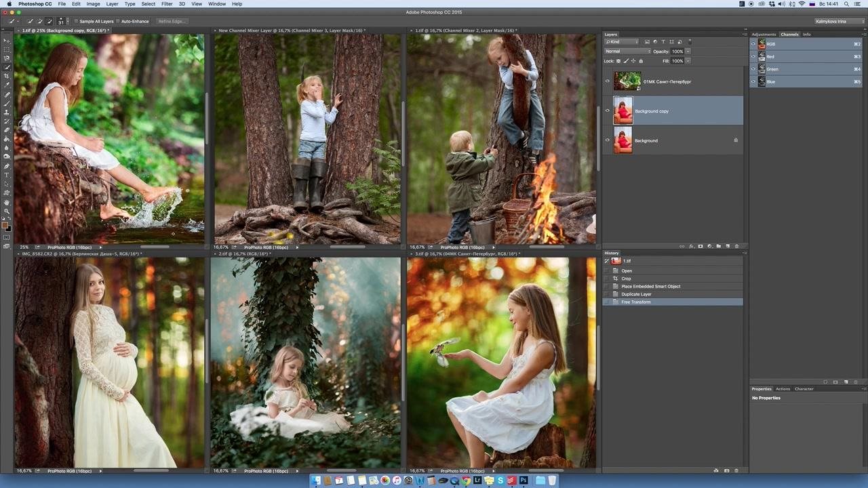Enable the Auto-Enhance checkbox

(119, 22)
